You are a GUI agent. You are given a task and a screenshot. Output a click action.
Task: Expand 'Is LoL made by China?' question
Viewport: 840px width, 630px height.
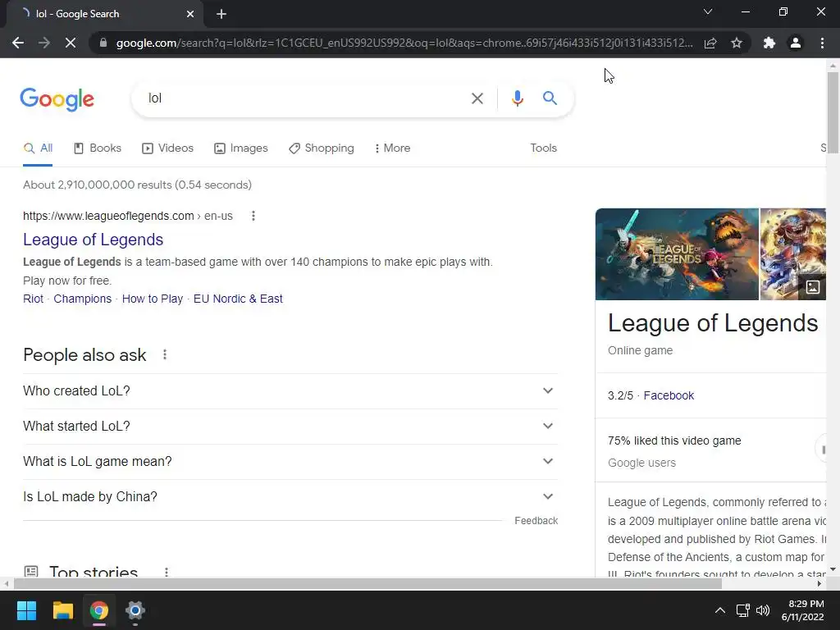(x=290, y=497)
